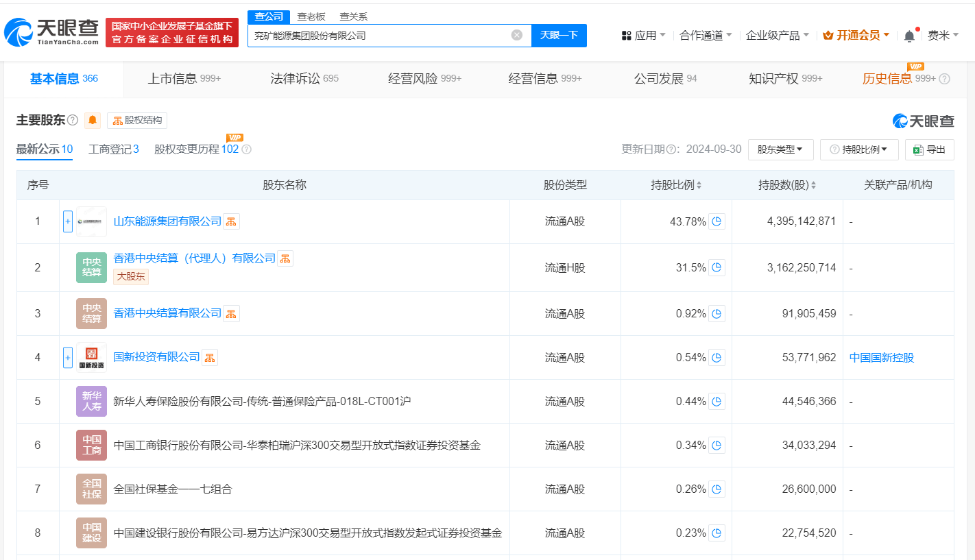Open the 企业级产品 dropdown menu
Screen dimensions: 975x560
pos(778,35)
